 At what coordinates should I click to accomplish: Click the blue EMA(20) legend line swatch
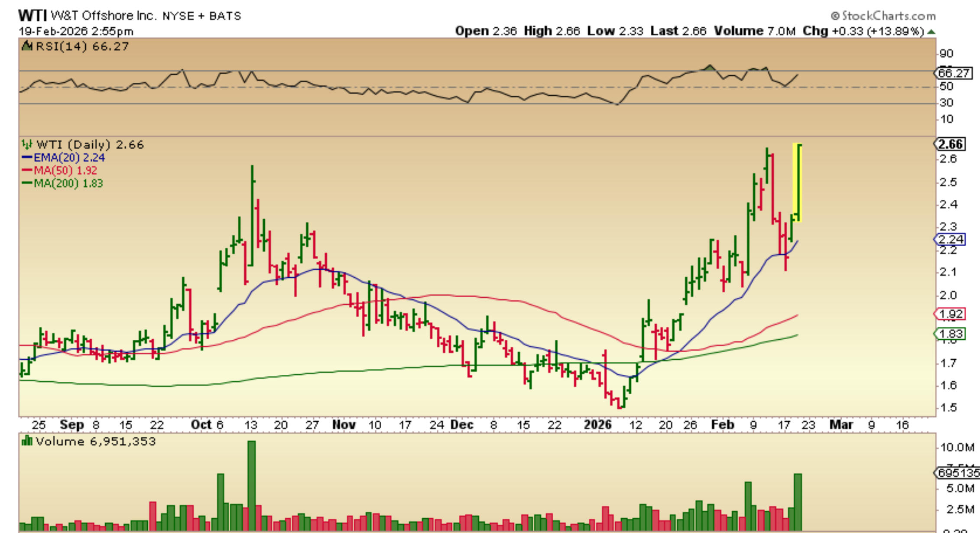pos(27,157)
